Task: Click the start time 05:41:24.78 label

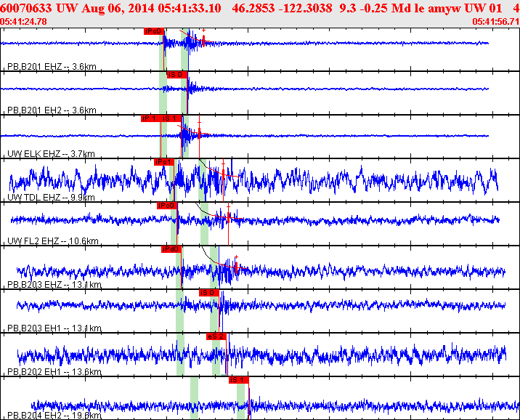Action: tap(24, 22)
